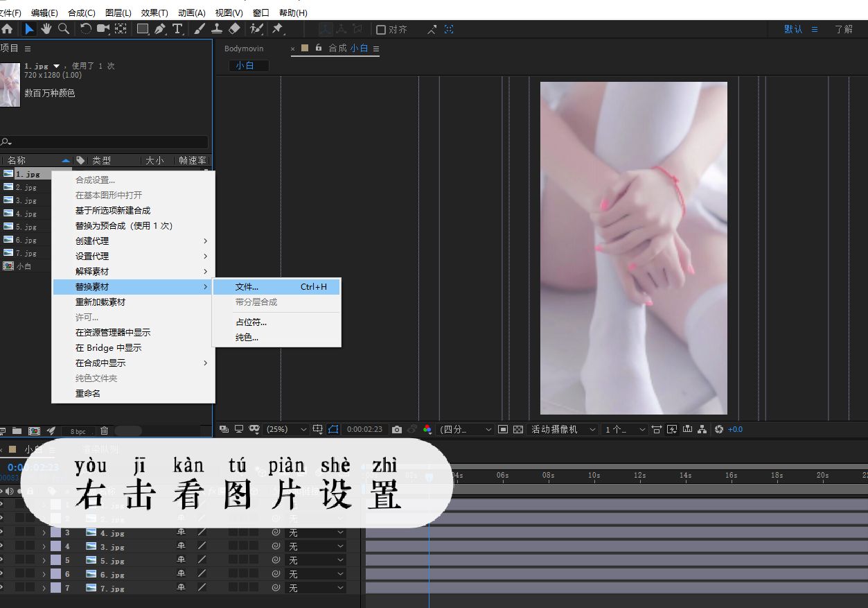Enable the 对齐 snapping checkbox
Viewport: 868px width, 608px height.
(x=381, y=30)
